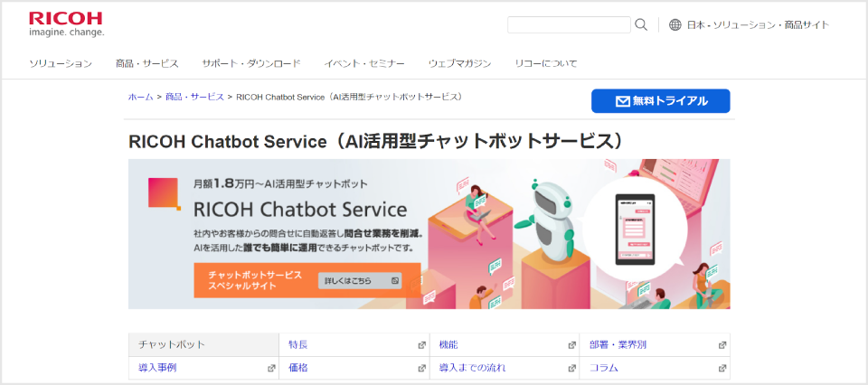Open the 部署・業界別 link
The width and height of the screenshot is (868, 385).
618,345
